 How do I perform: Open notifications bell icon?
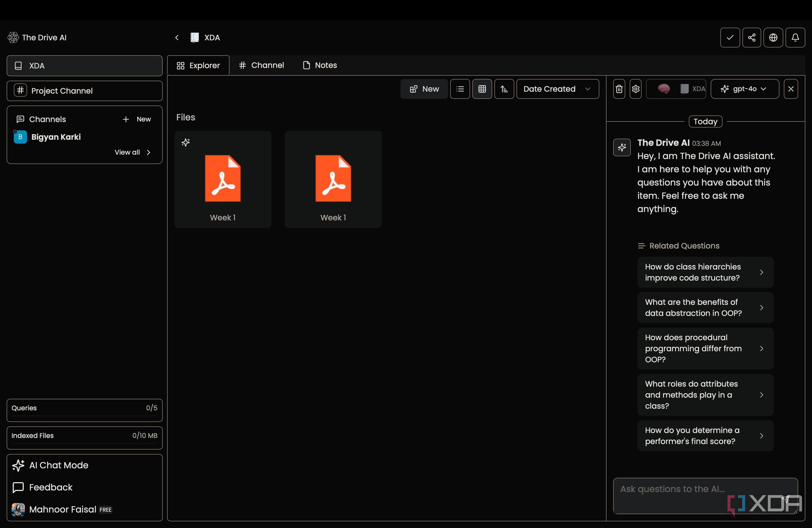click(795, 38)
